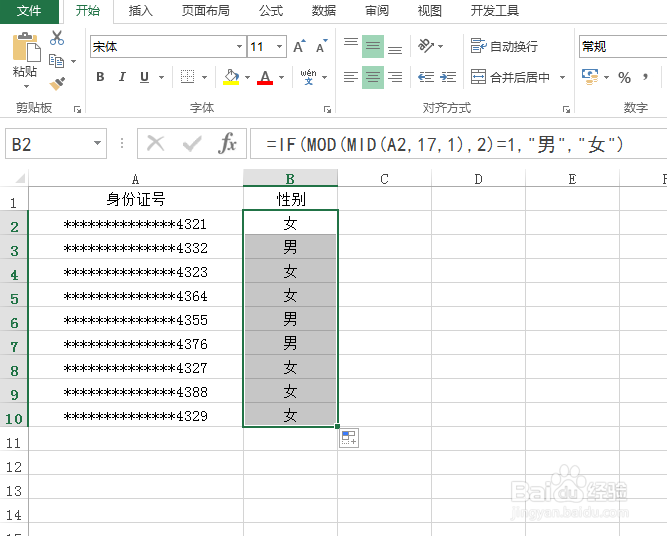Toggle Underline formatting
The height and width of the screenshot is (536, 667).
(144, 77)
